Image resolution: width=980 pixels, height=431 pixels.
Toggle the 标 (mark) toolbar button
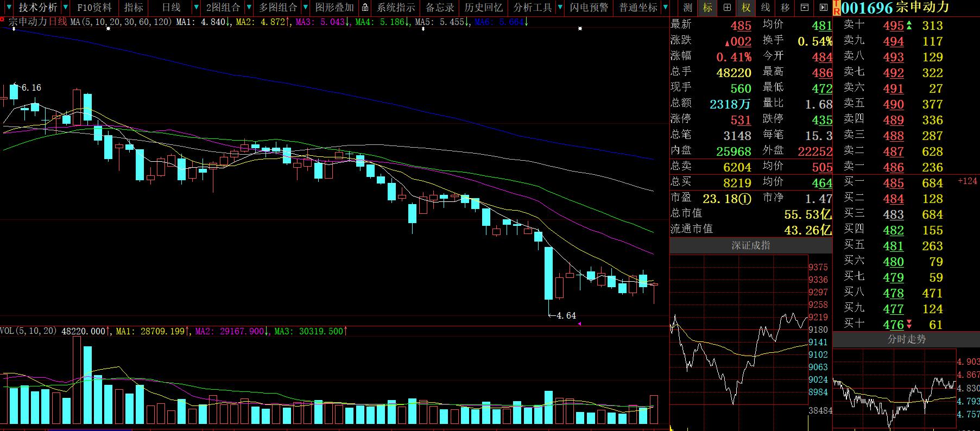point(707,8)
